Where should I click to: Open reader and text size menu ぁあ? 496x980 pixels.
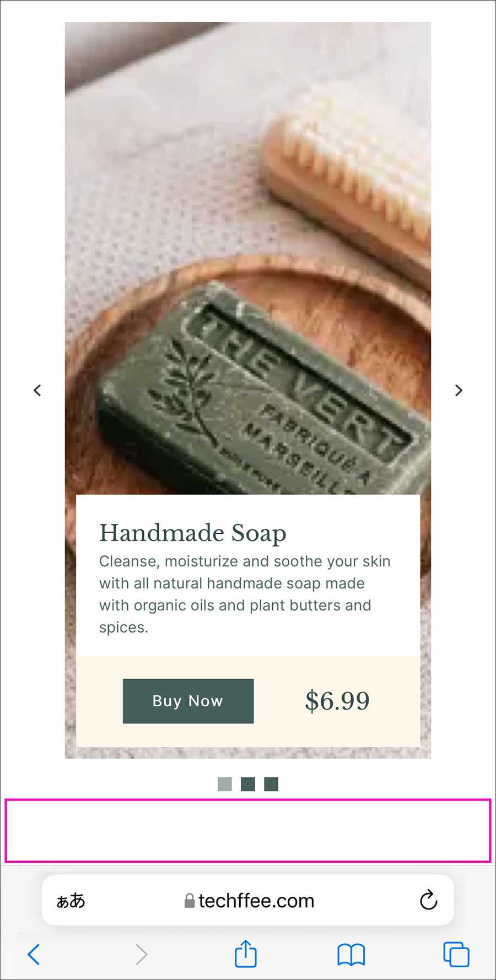(x=71, y=901)
